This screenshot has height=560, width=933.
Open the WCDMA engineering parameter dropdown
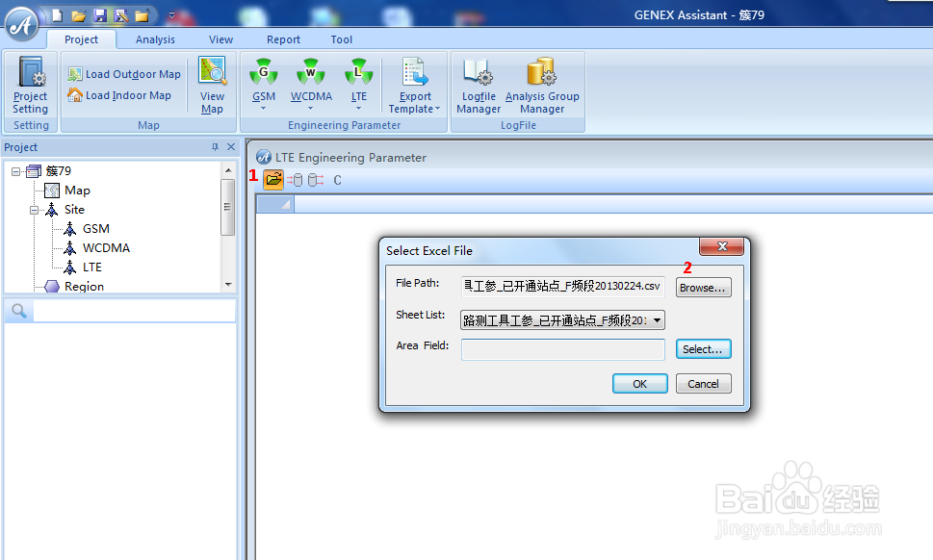(311, 85)
